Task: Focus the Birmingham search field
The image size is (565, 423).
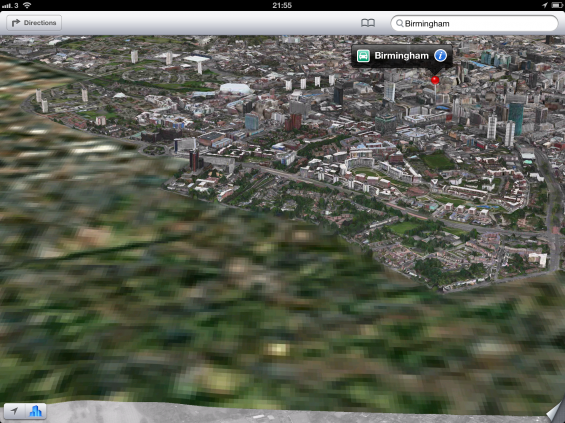Action: tap(474, 23)
